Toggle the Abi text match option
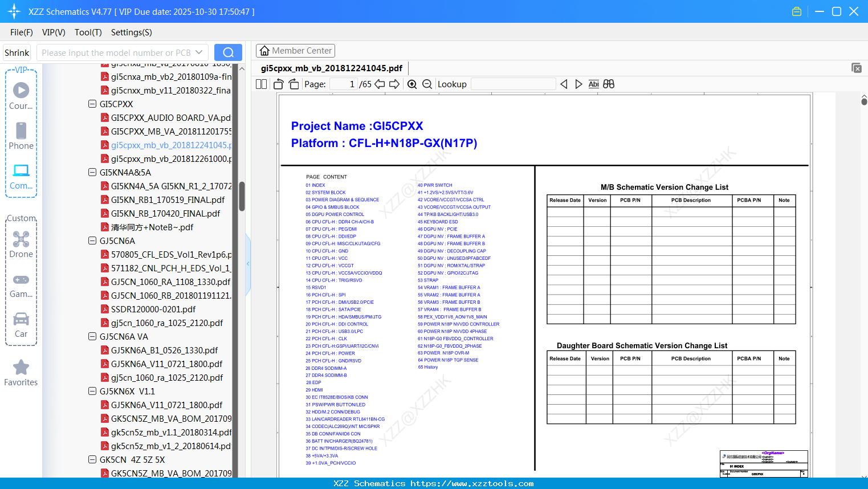The height and width of the screenshot is (489, 868). coord(594,84)
